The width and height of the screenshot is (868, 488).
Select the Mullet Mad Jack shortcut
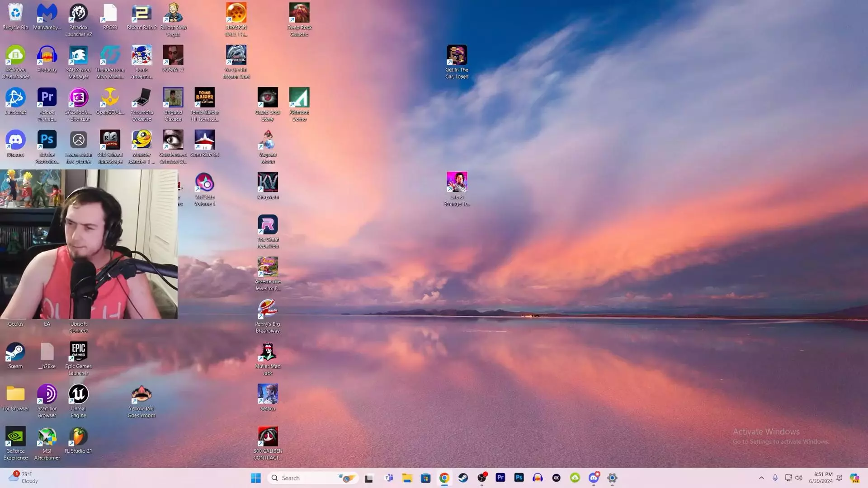pos(268,359)
